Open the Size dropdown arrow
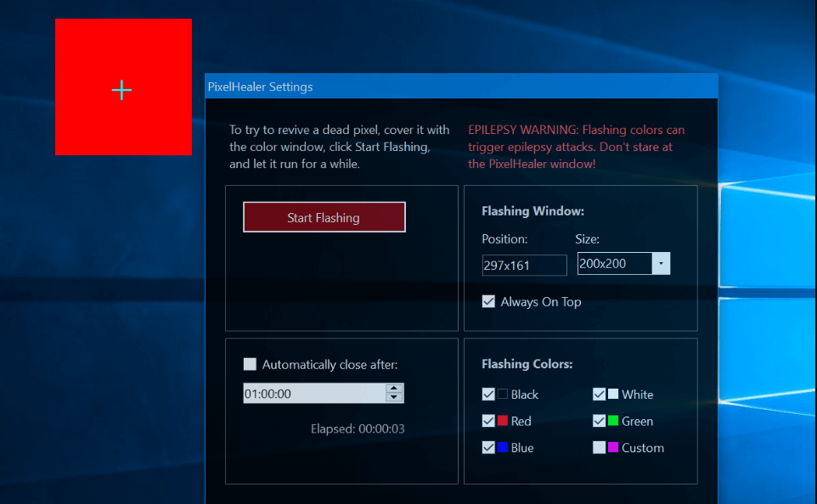 click(662, 263)
